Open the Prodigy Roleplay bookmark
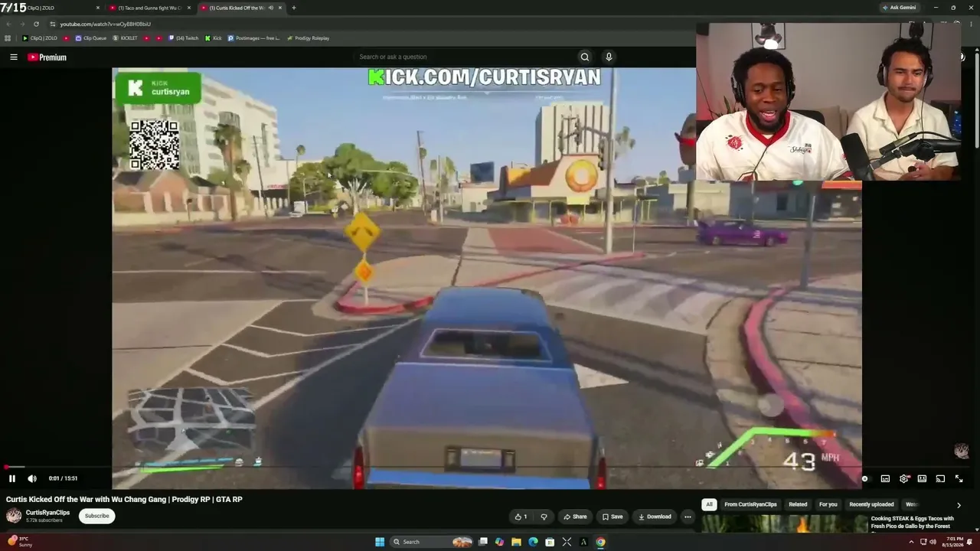Image resolution: width=980 pixels, height=551 pixels. [x=308, y=38]
